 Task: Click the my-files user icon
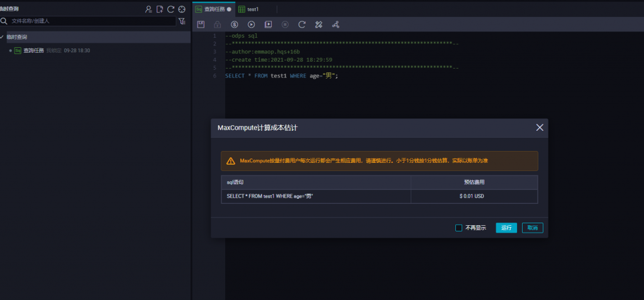click(x=148, y=9)
